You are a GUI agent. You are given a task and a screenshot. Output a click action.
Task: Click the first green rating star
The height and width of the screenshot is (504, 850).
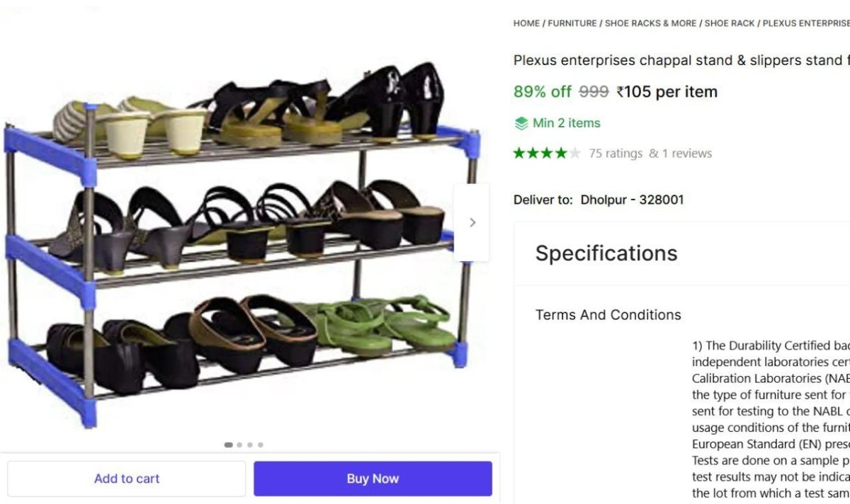coord(520,153)
